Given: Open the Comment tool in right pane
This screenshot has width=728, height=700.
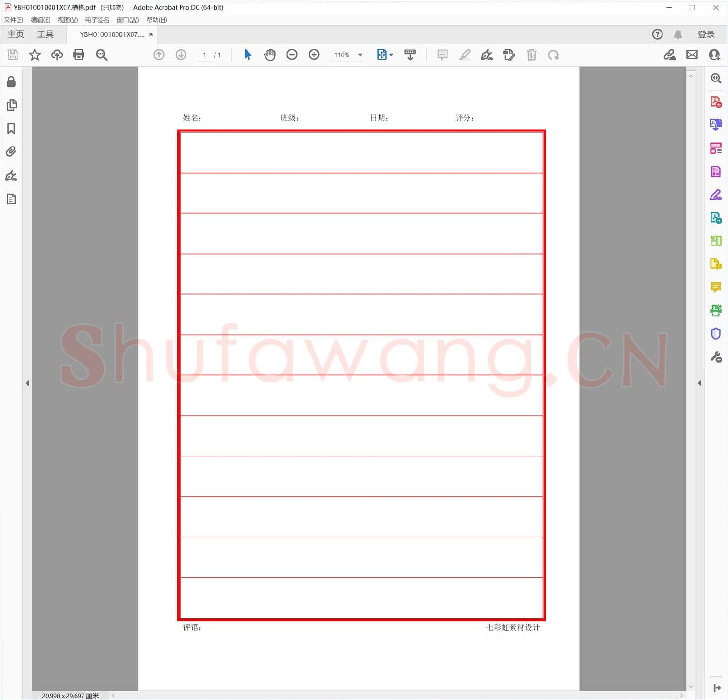Looking at the screenshot, I should pyautogui.click(x=716, y=287).
